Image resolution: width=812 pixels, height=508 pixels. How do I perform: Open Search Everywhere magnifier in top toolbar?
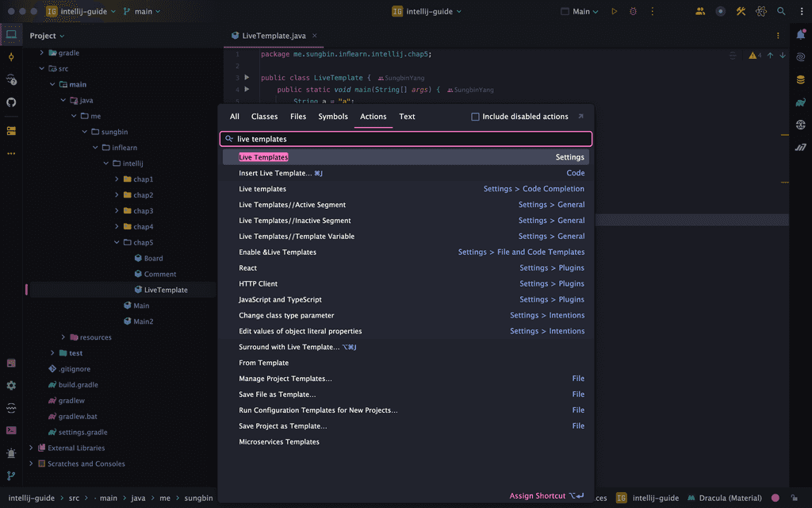pos(781,11)
